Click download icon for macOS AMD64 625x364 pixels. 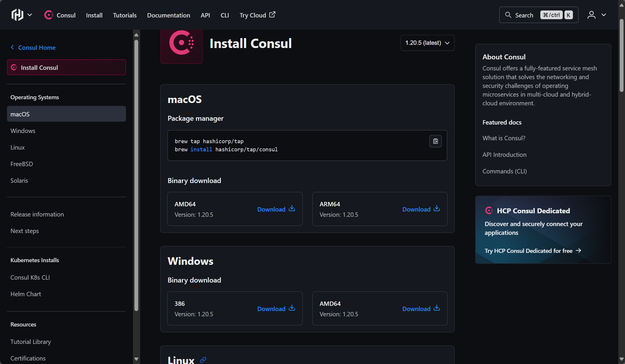tap(292, 209)
